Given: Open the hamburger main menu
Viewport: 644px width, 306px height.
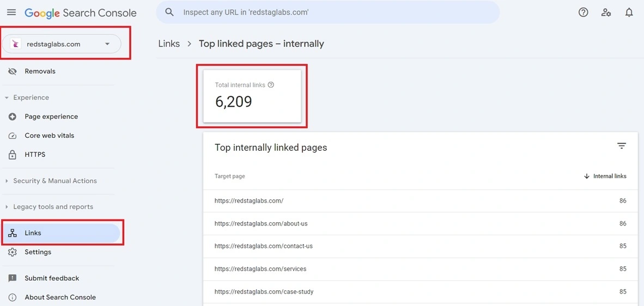Looking at the screenshot, I should pyautogui.click(x=11, y=13).
